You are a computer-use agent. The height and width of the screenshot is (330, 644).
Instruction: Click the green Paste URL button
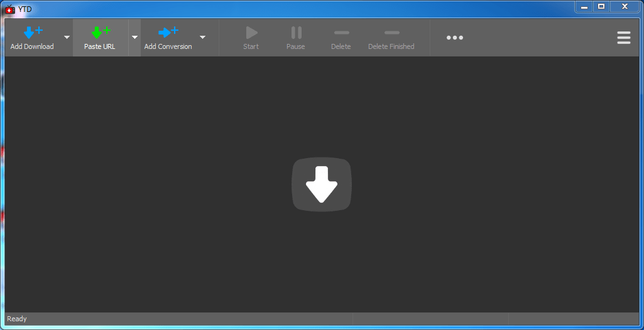point(101,38)
